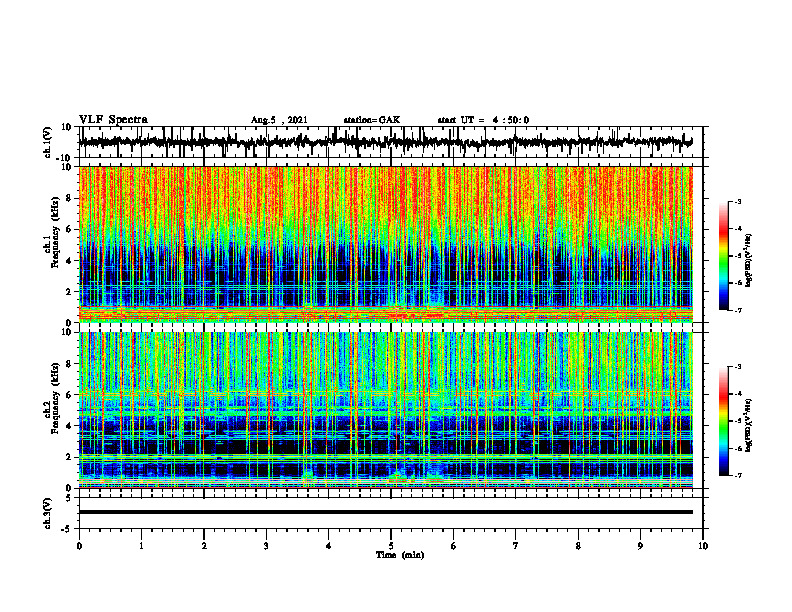This screenshot has width=792, height=612.
Task: Click the "-5" tick on ch.3(V) axis
Action: [67, 529]
